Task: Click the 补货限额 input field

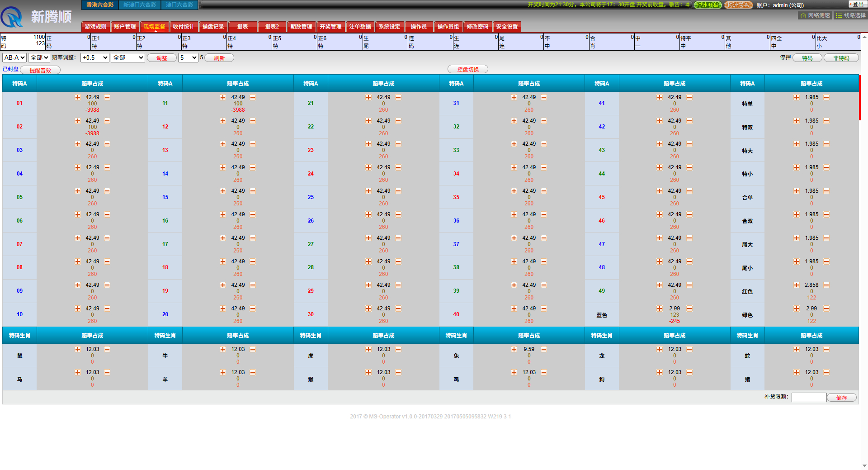Action: point(809,397)
